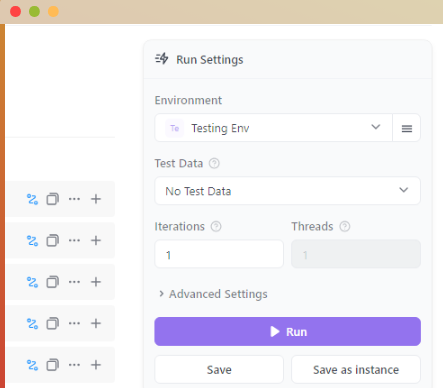Click the Save button
The image size is (443, 388).
click(x=219, y=370)
